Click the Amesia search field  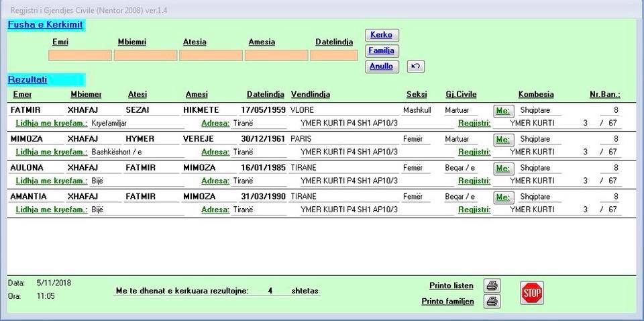276,55
